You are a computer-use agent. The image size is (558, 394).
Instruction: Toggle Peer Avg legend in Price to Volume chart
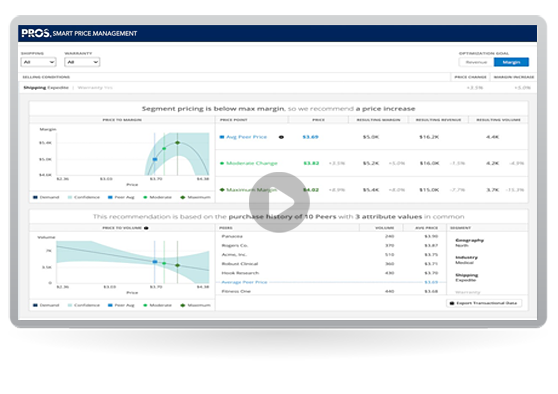(x=121, y=305)
